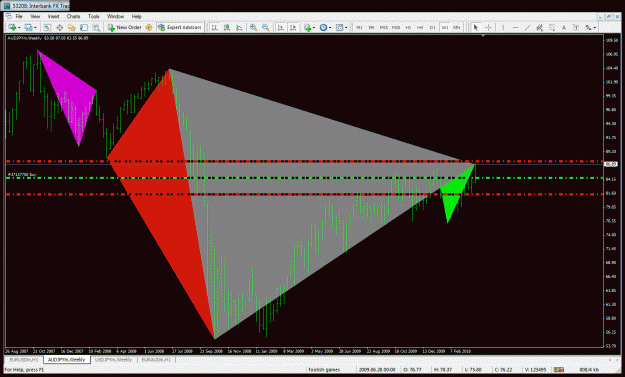Viewport: 625px width, 377px height.
Task: Zoom in on the chart
Action: (x=253, y=27)
